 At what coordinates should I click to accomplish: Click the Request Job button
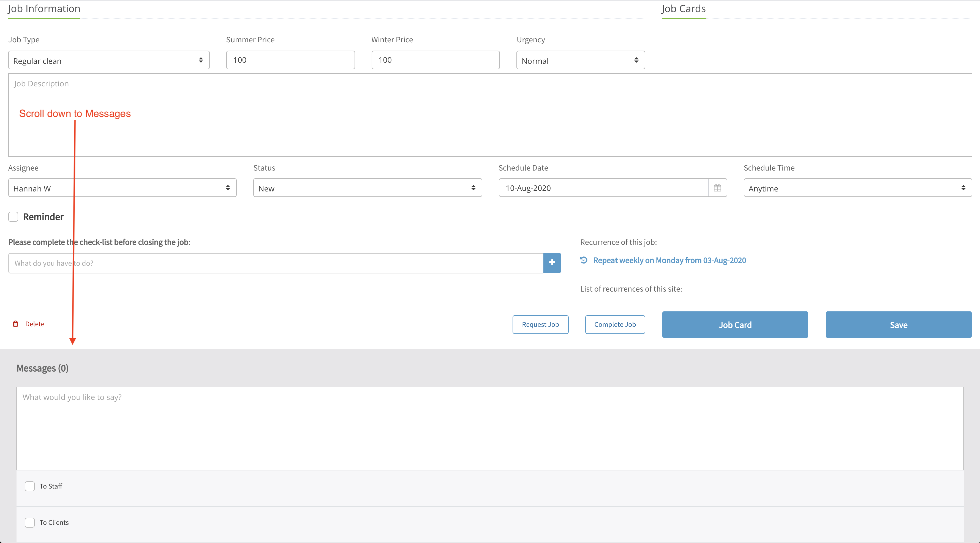tap(541, 324)
